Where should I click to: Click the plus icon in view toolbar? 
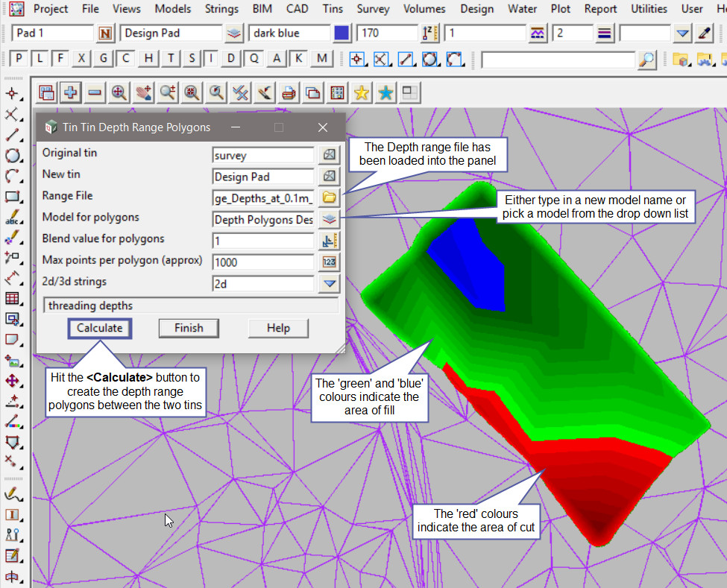pyautogui.click(x=70, y=92)
